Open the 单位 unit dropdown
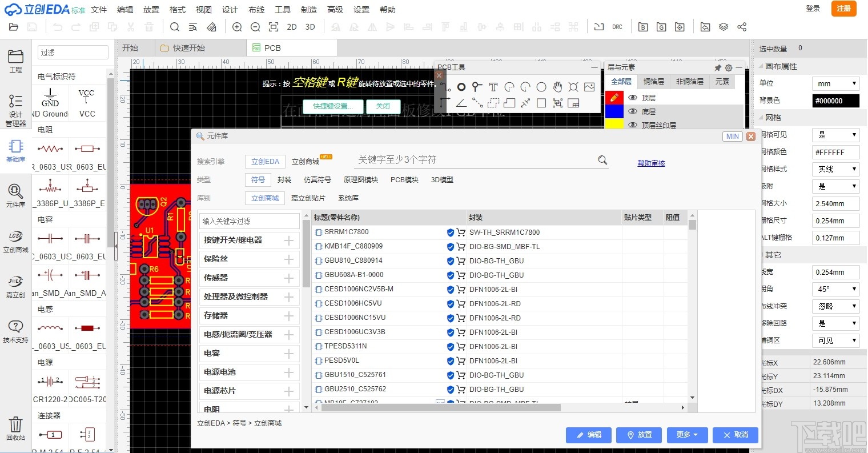The width and height of the screenshot is (868, 453). (836, 84)
